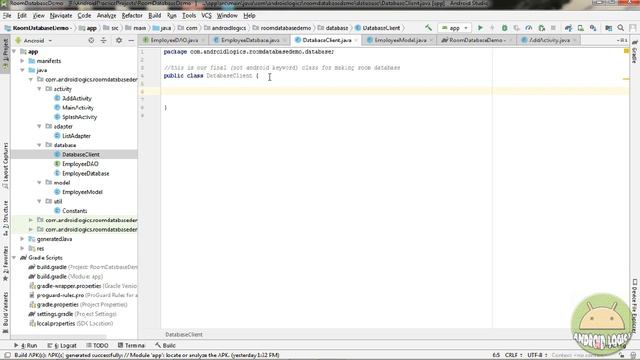Open the Device File Explorer side tab
Image resolution: width=640 pixels, height=360 pixels.
coord(635,306)
